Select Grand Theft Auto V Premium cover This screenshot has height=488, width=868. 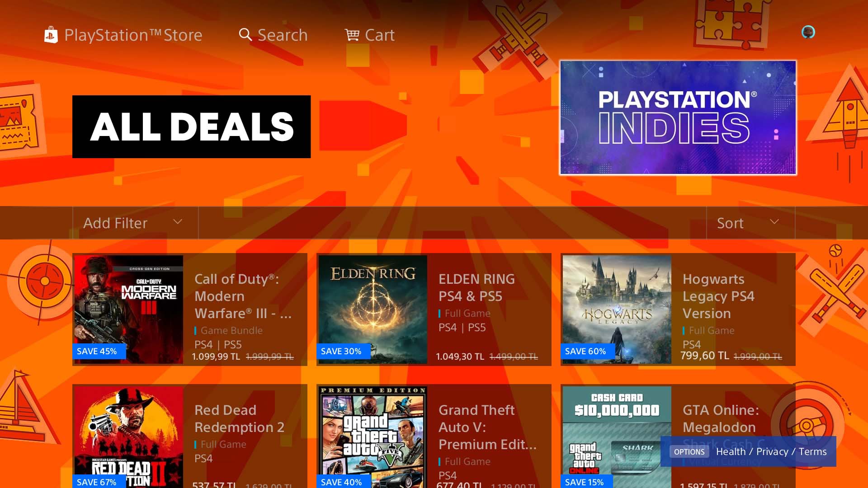pos(373,437)
